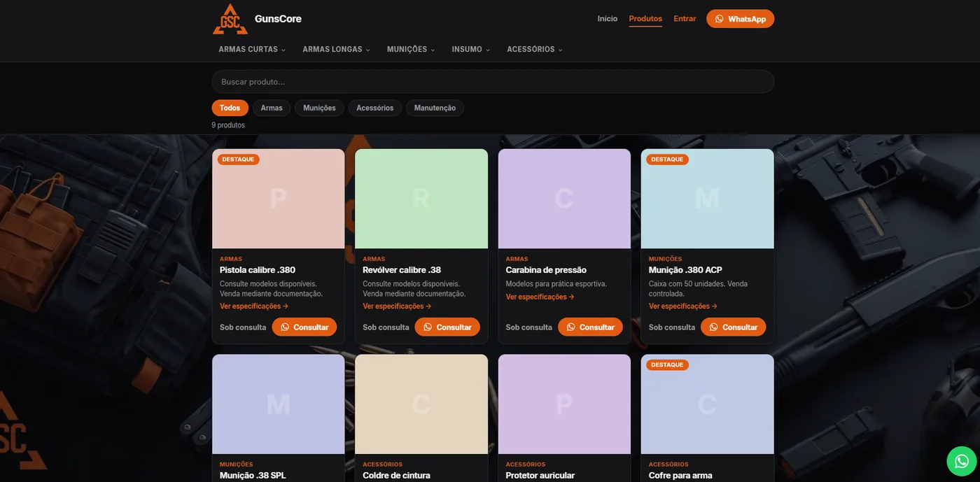This screenshot has width=980, height=482.
Task: Open the Coldre de cintura image
Action: point(421,404)
